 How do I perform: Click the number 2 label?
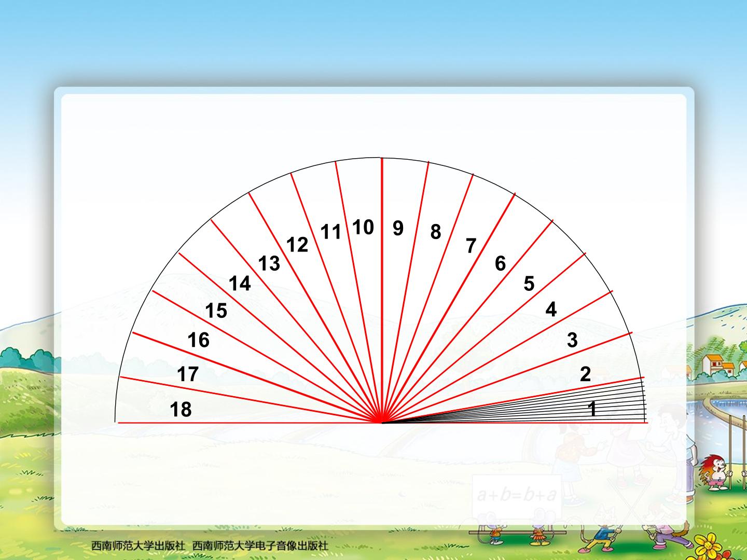point(585,374)
